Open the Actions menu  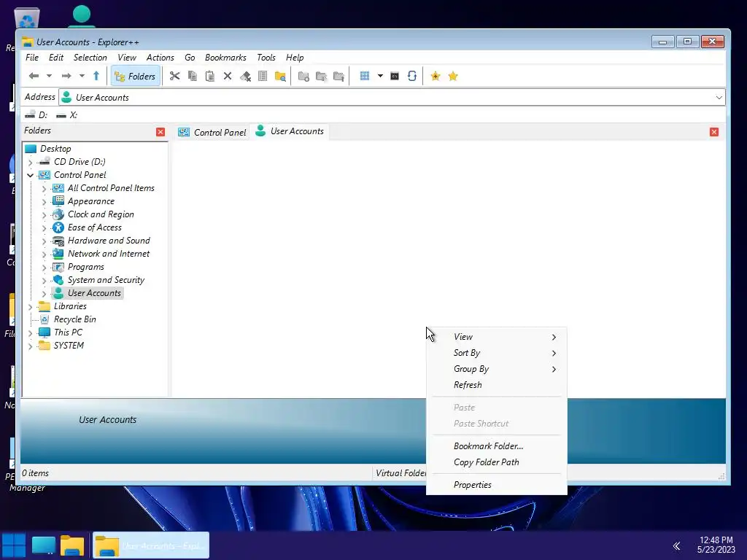point(160,58)
